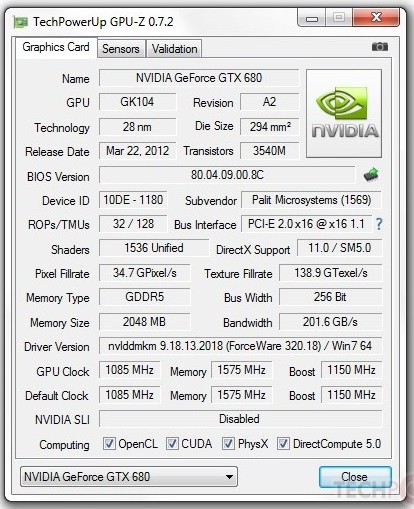Click GPU value GK104
The height and width of the screenshot is (509, 414).
pyautogui.click(x=137, y=102)
